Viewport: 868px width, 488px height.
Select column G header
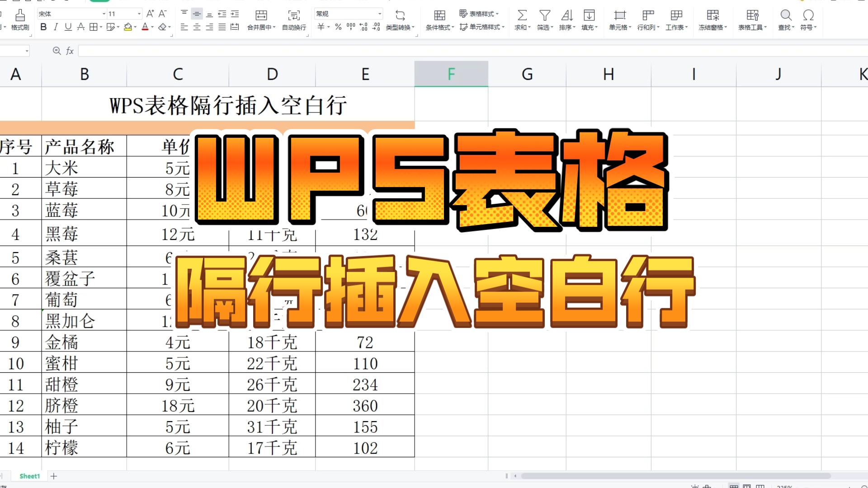pos(527,74)
